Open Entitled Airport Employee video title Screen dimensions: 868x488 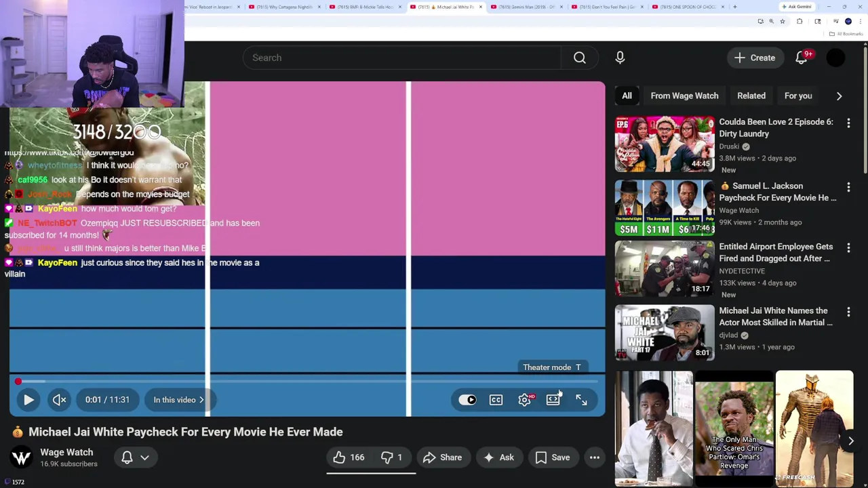[x=776, y=252]
